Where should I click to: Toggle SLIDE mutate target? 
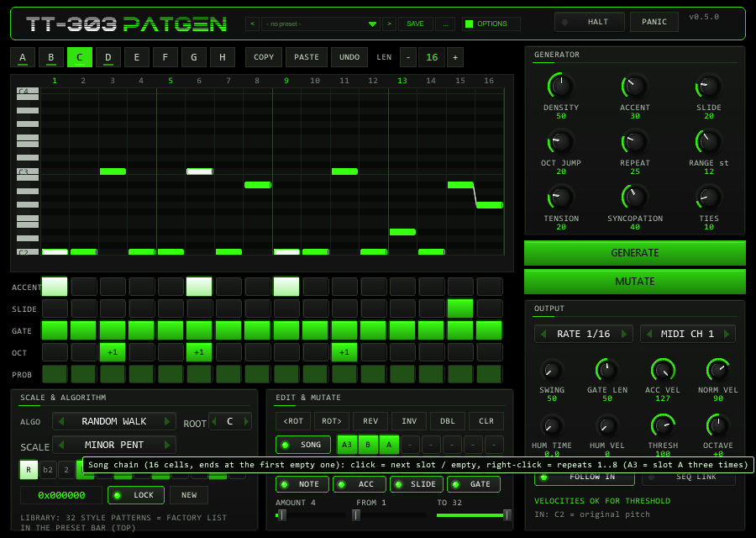pyautogui.click(x=417, y=484)
